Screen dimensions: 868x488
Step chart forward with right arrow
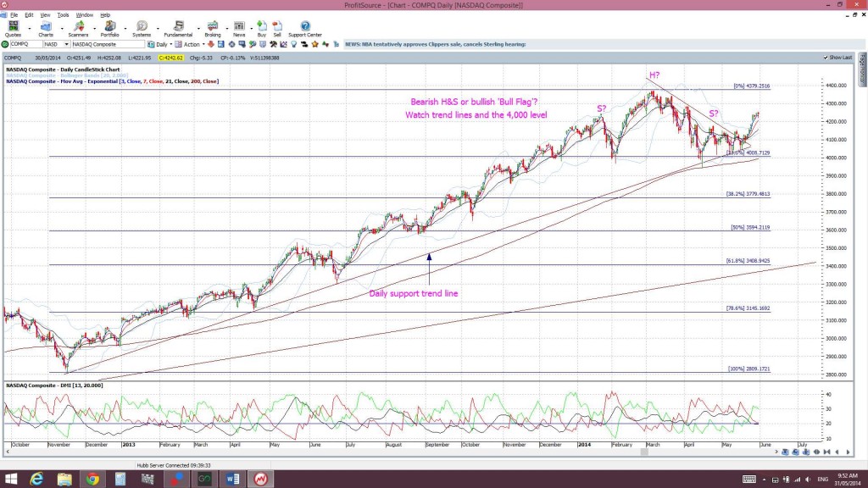coord(848,452)
